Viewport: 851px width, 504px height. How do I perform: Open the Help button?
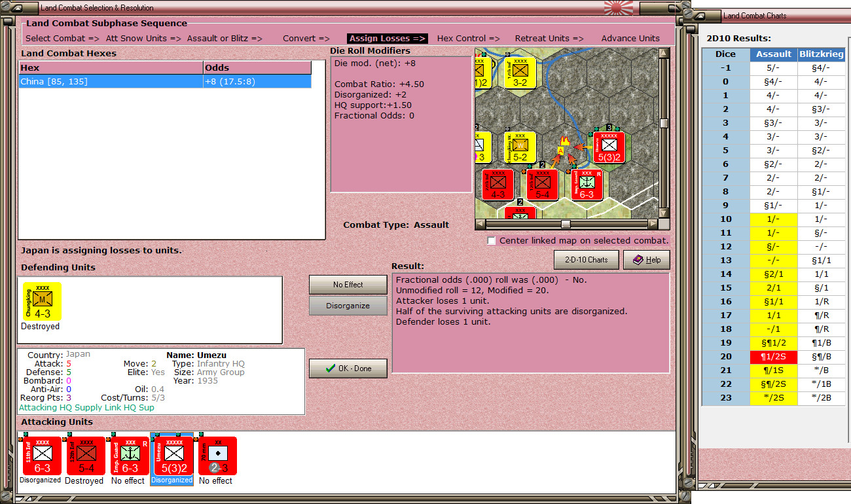pyautogui.click(x=647, y=260)
